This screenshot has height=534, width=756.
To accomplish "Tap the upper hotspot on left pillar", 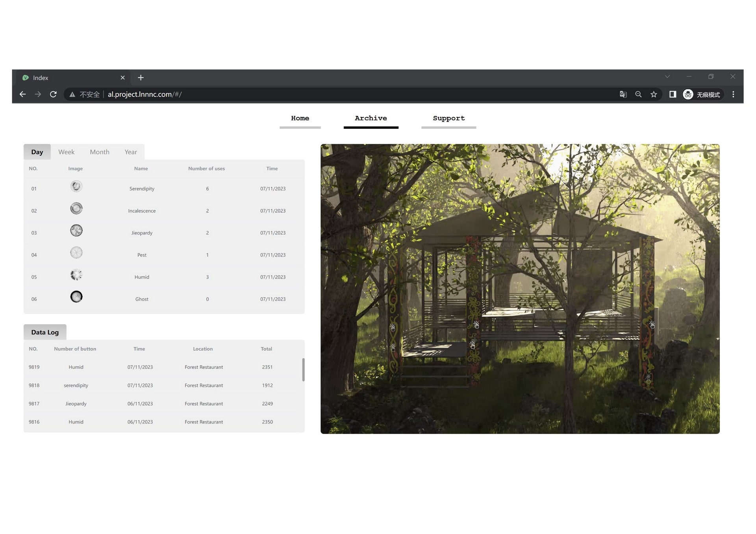I will click(x=393, y=327).
